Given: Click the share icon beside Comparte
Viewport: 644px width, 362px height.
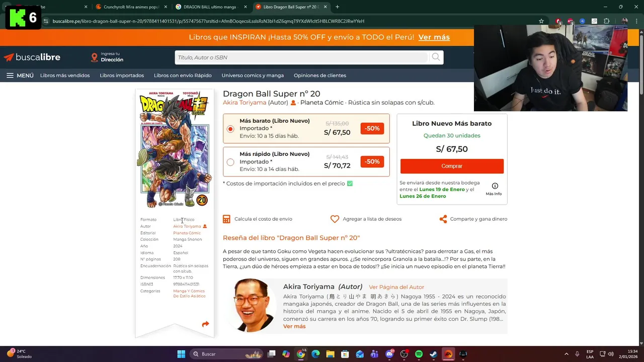Looking at the screenshot, I should (443, 219).
